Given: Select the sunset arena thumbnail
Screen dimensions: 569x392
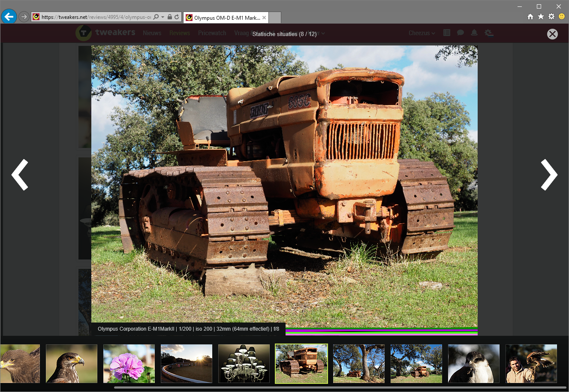Looking at the screenshot, I should pos(187,364).
